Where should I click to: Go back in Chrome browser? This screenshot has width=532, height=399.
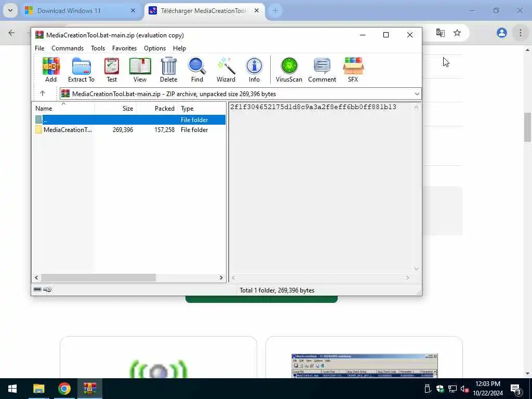coord(11,33)
